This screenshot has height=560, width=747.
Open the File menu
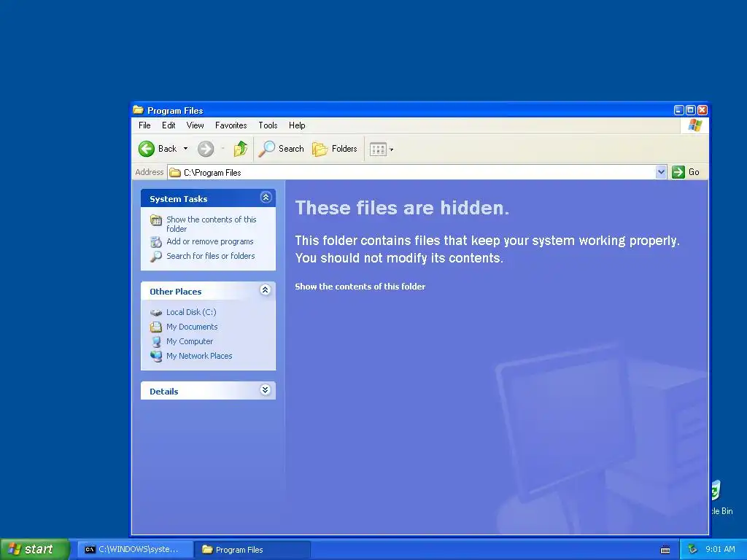(144, 125)
